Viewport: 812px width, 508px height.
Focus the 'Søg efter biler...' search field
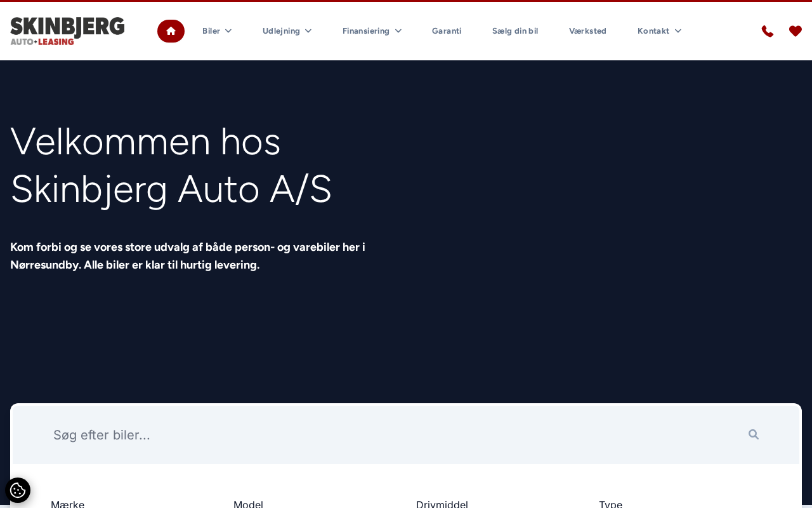coord(381,435)
